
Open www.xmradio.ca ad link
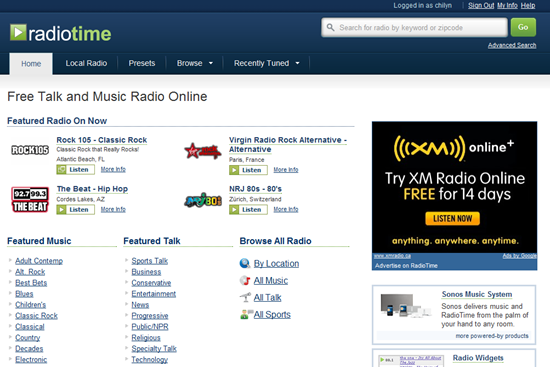392,256
